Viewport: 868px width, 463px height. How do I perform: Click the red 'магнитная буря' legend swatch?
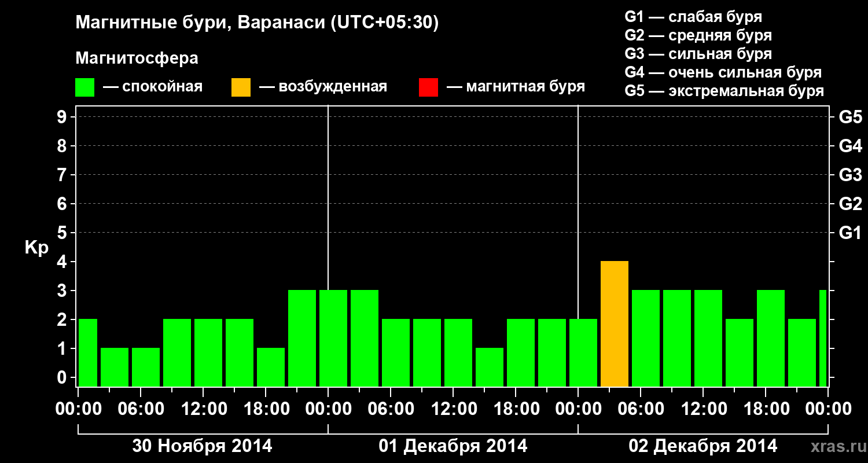[x=428, y=87]
